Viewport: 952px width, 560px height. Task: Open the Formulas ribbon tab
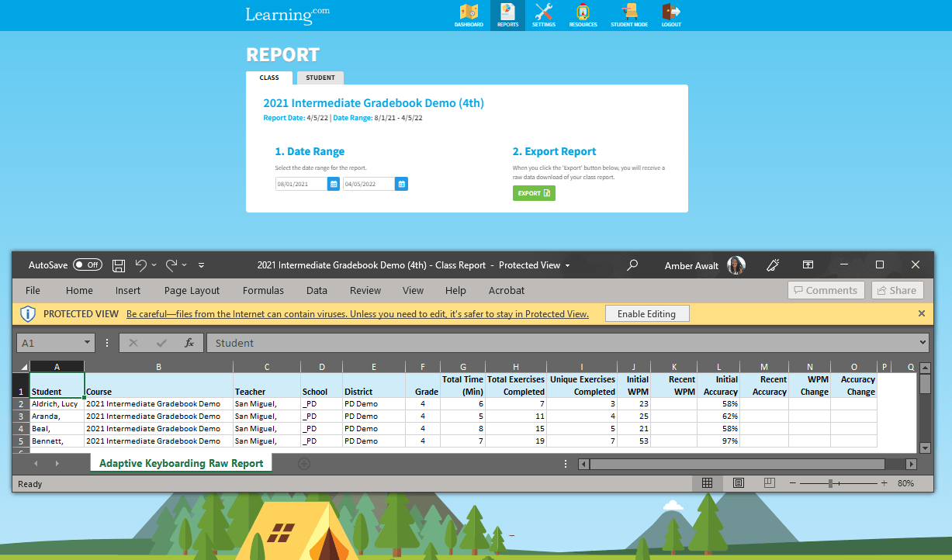[263, 290]
